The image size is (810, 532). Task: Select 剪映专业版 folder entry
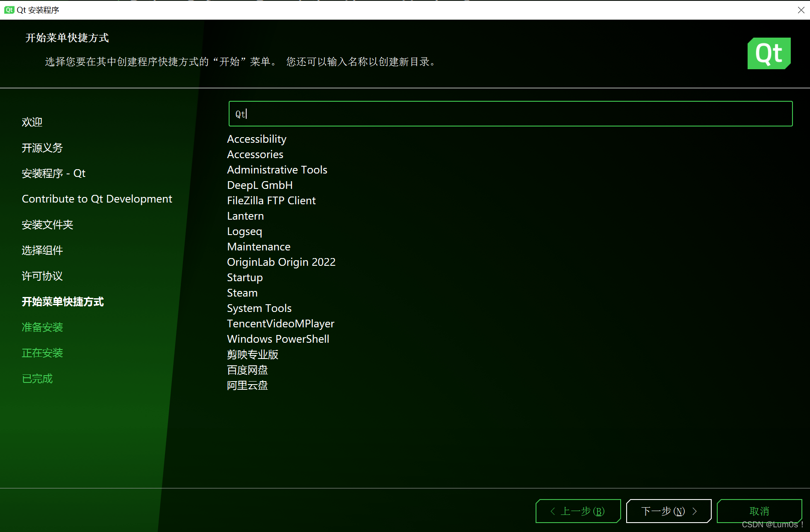[253, 355]
